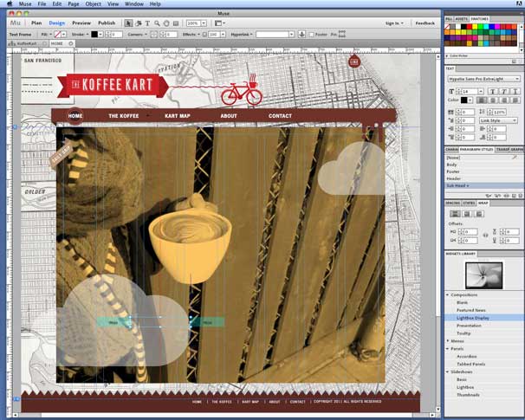Open the Object menu
This screenshot has height=420, width=525.
pyautogui.click(x=93, y=3)
